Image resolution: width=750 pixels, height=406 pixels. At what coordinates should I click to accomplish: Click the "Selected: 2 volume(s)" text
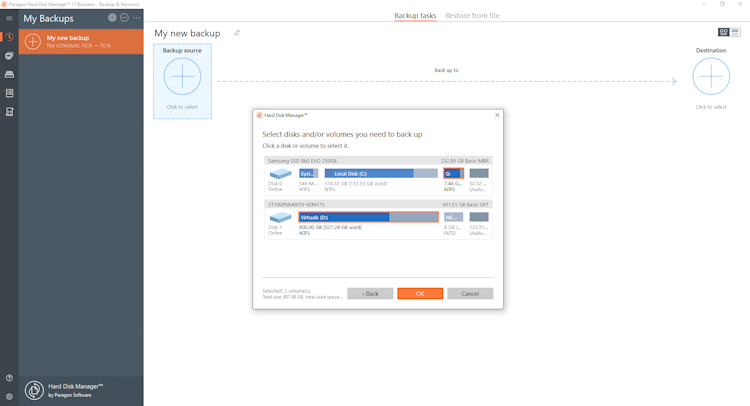tap(286, 291)
